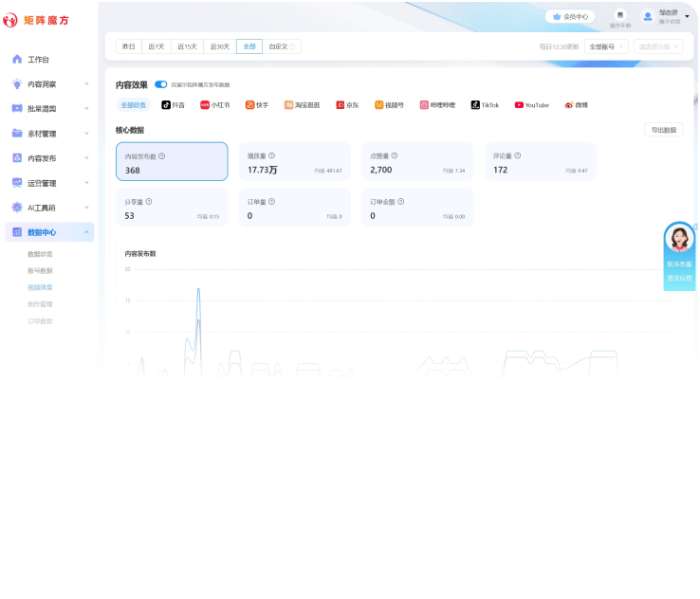Choose the 近30天 date range option

tap(219, 46)
